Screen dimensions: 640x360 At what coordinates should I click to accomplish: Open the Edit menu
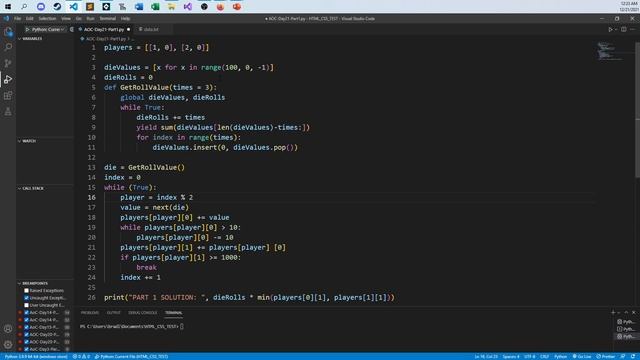pos(30,18)
